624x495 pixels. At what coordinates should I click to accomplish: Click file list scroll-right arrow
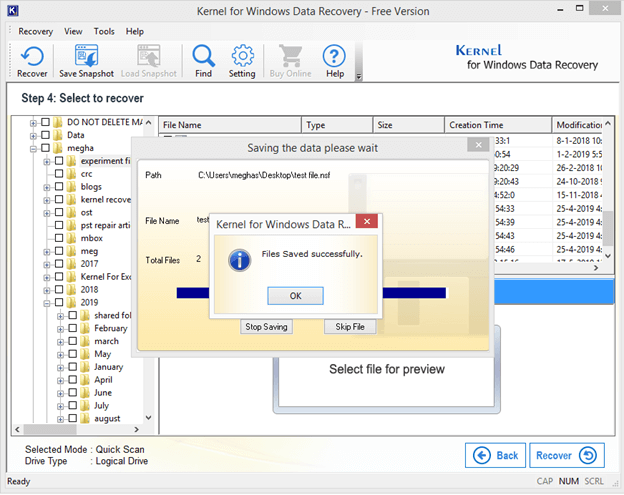tap(596, 268)
